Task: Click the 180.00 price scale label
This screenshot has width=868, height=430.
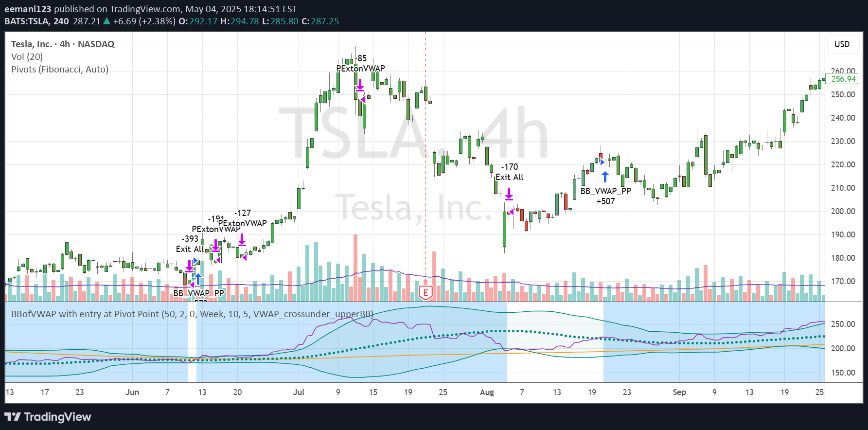Action: click(x=843, y=258)
